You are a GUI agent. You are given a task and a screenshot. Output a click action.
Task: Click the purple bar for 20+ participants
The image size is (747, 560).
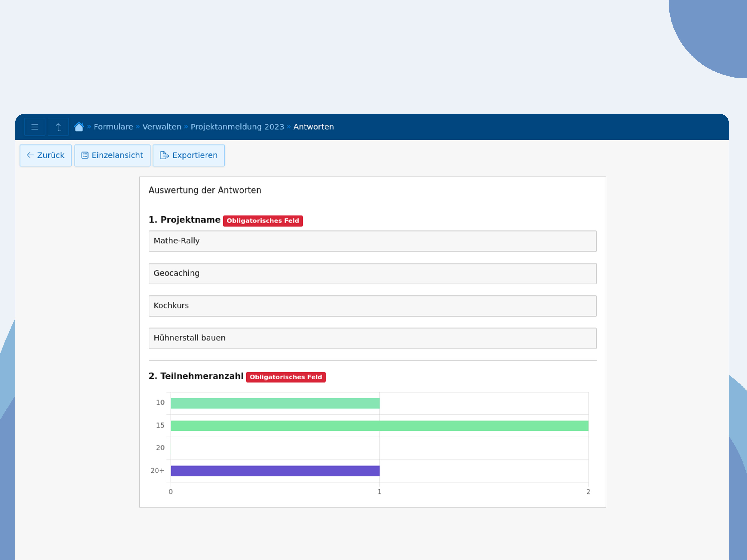[275, 471]
